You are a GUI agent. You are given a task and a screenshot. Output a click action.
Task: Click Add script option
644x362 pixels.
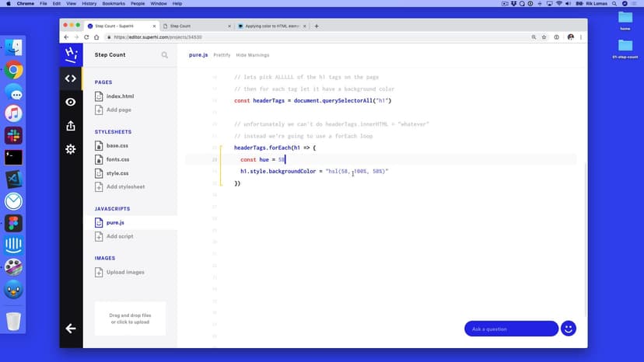click(x=120, y=236)
